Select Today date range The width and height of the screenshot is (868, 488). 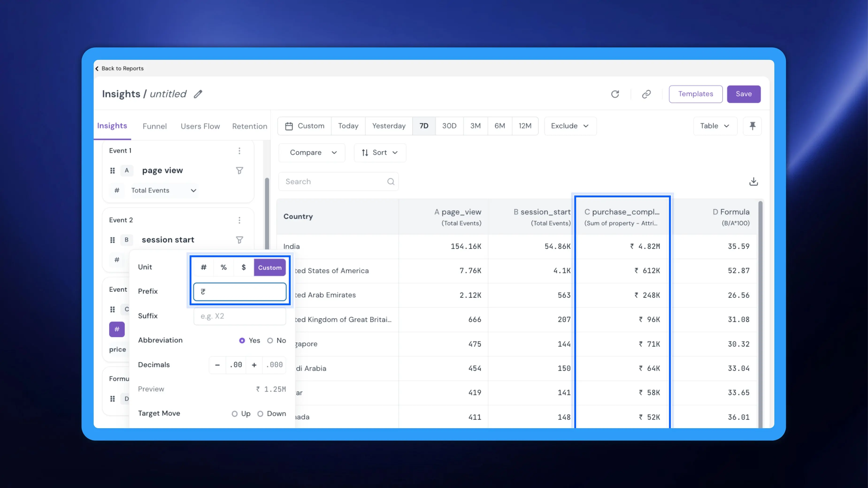(348, 126)
